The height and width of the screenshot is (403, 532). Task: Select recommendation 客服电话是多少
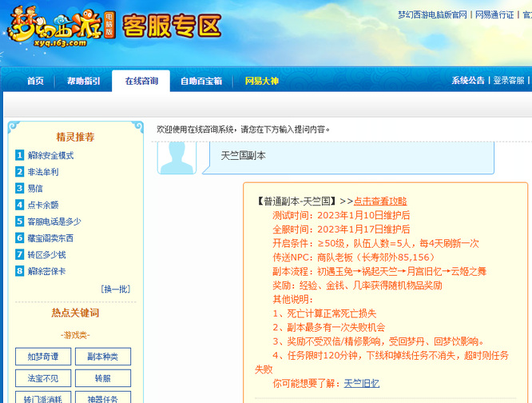point(54,221)
